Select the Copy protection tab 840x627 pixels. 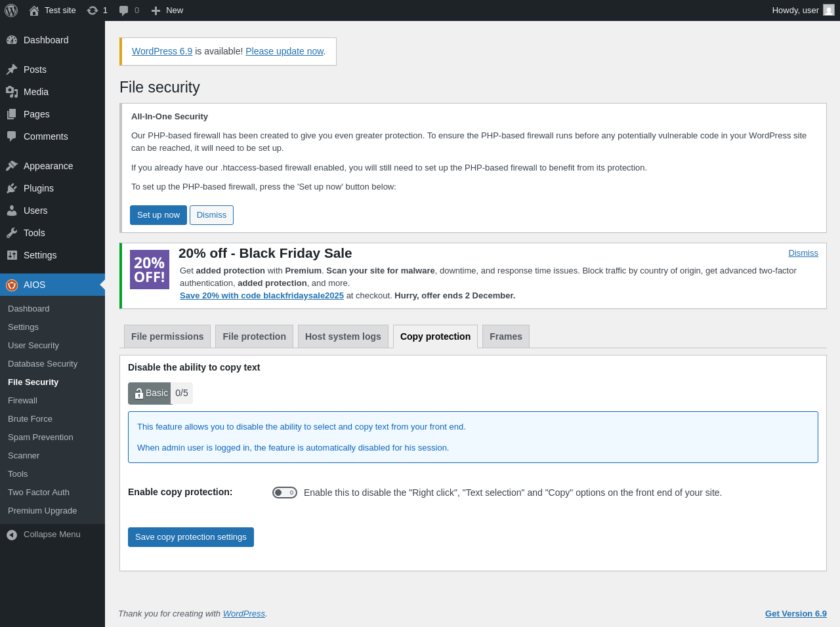point(436,336)
